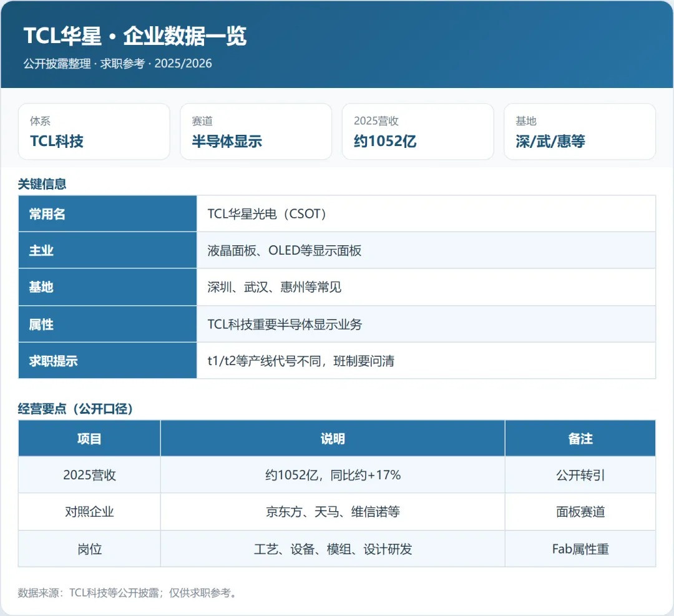The width and height of the screenshot is (674, 616).
Task: Click the footer note '数据来源：TCL科技等公开披露'
Action: point(88,593)
